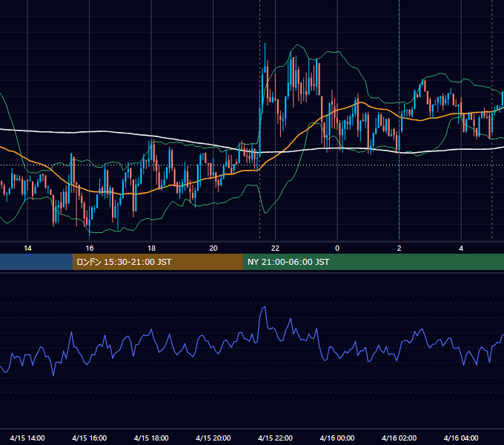The width and height of the screenshot is (504, 445).
Task: Click the 4 hour axis label
Action: click(461, 248)
